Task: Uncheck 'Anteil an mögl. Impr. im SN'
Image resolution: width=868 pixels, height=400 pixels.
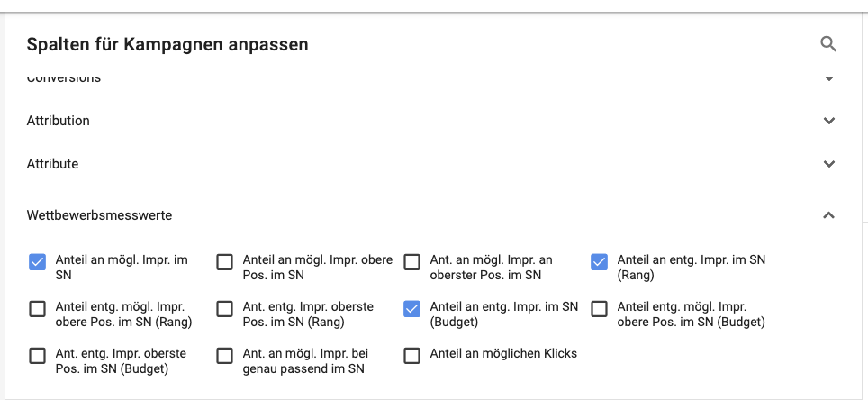Action: (38, 262)
